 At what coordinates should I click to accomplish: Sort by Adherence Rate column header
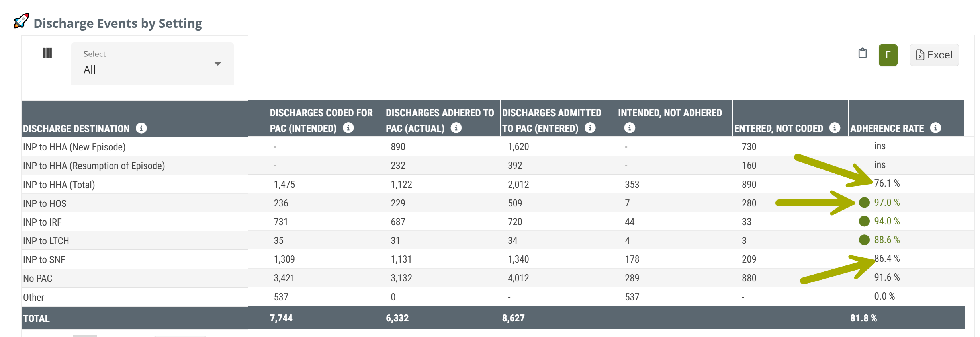(887, 129)
